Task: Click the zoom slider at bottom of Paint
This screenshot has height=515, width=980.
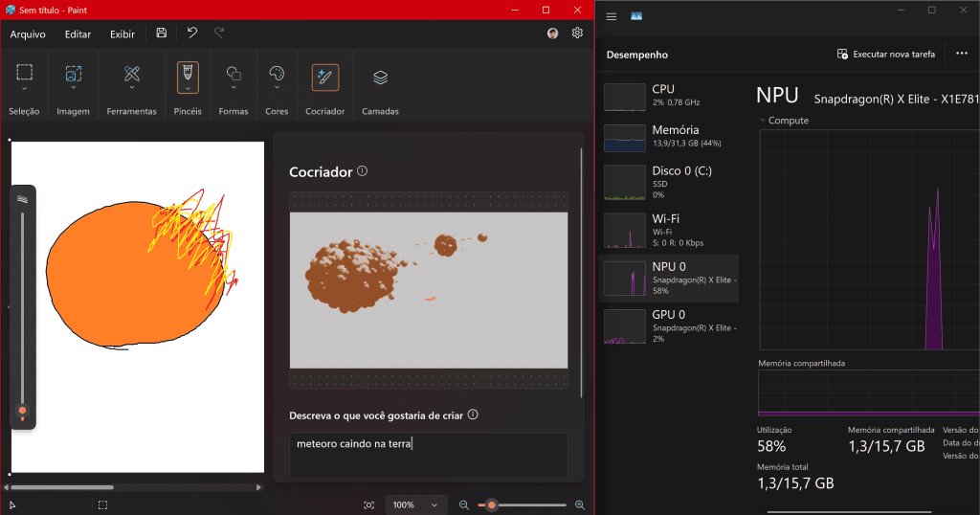Action: pyautogui.click(x=522, y=504)
